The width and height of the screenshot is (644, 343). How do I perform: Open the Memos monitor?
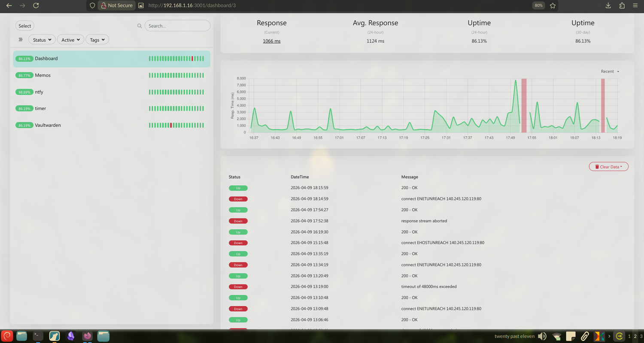[112, 75]
